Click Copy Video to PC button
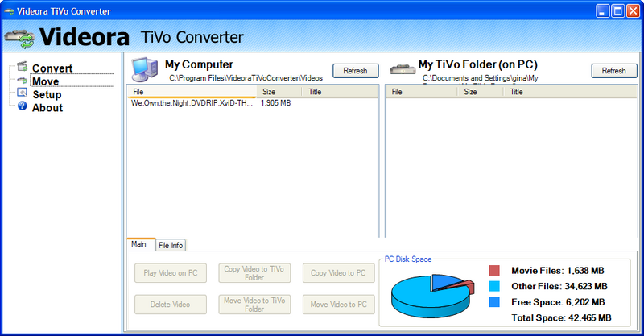The height and width of the screenshot is (336, 644). pos(338,273)
